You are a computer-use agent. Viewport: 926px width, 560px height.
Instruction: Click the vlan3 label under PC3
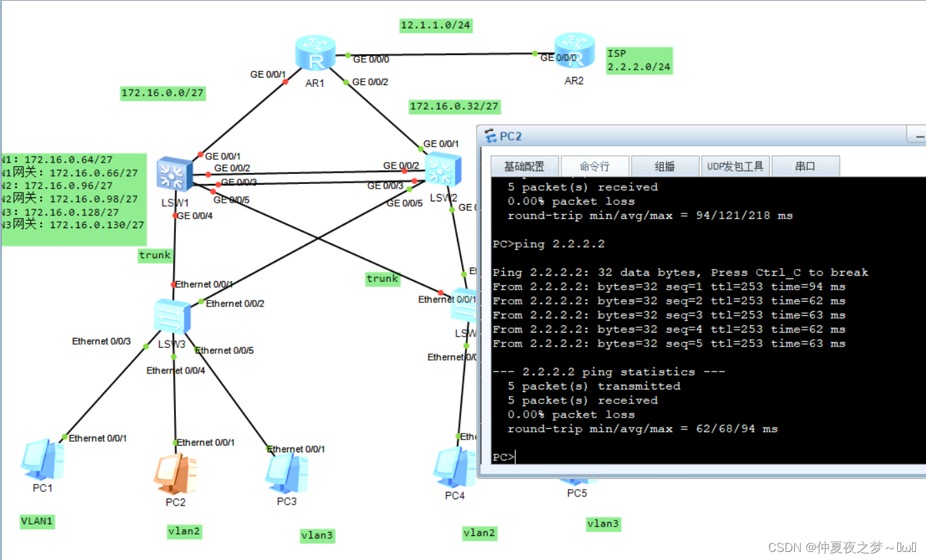(x=316, y=535)
